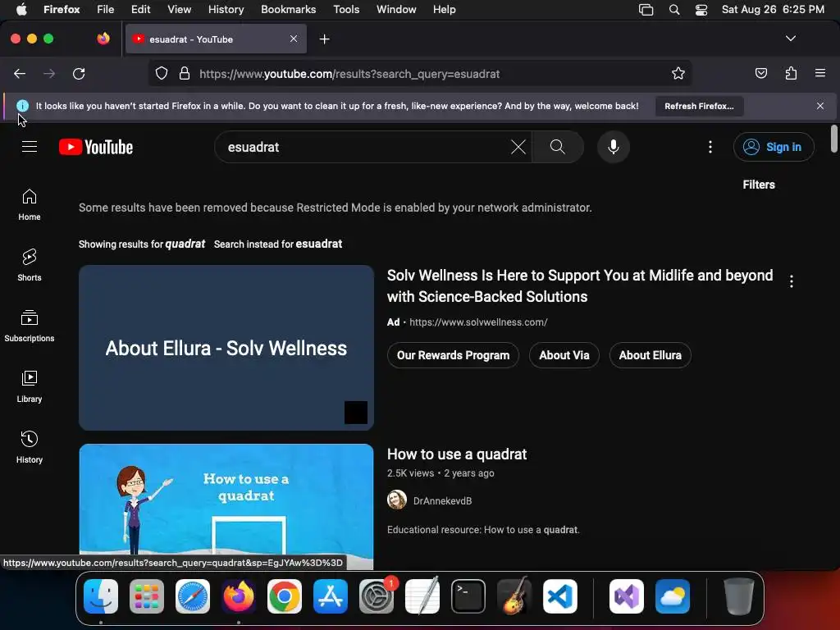This screenshot has width=840, height=630.
Task: Open Firefox extensions panel
Action: [791, 73]
